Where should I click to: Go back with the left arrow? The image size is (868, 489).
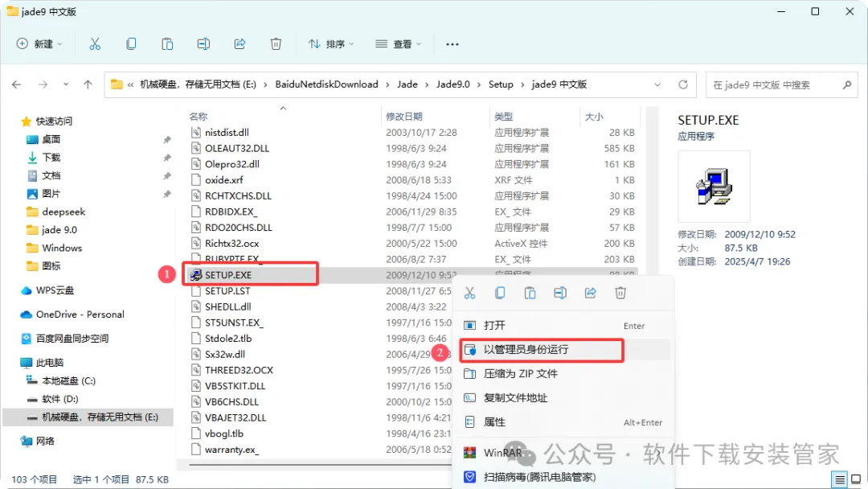coord(17,84)
